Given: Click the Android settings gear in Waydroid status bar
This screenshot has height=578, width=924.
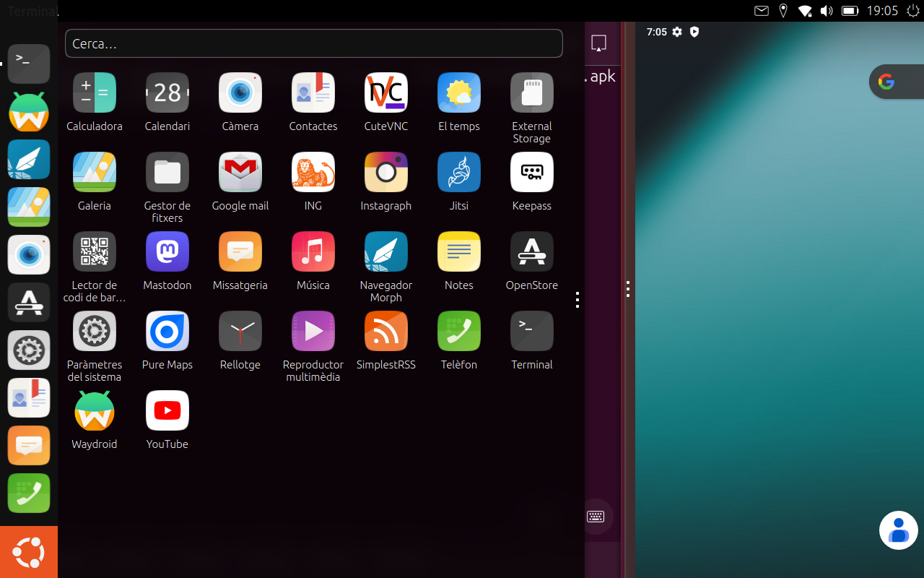Looking at the screenshot, I should point(677,32).
